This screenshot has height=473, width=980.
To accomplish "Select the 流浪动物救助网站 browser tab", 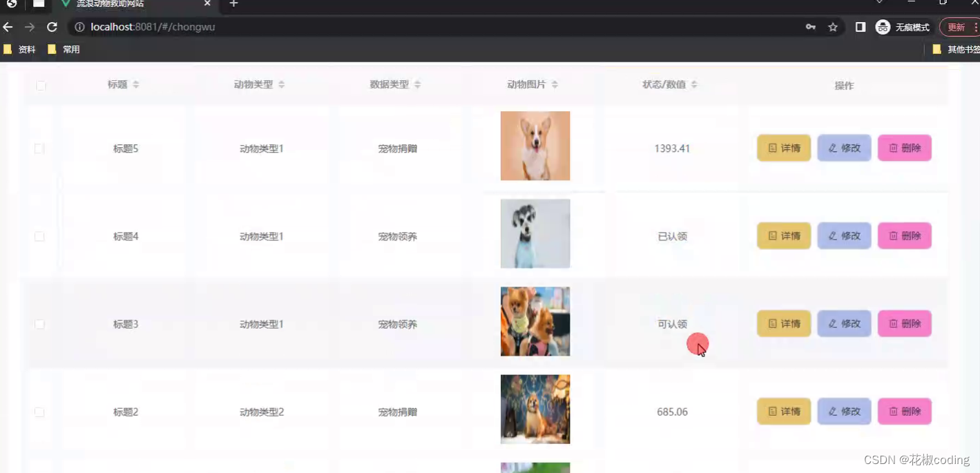I will pos(136,4).
